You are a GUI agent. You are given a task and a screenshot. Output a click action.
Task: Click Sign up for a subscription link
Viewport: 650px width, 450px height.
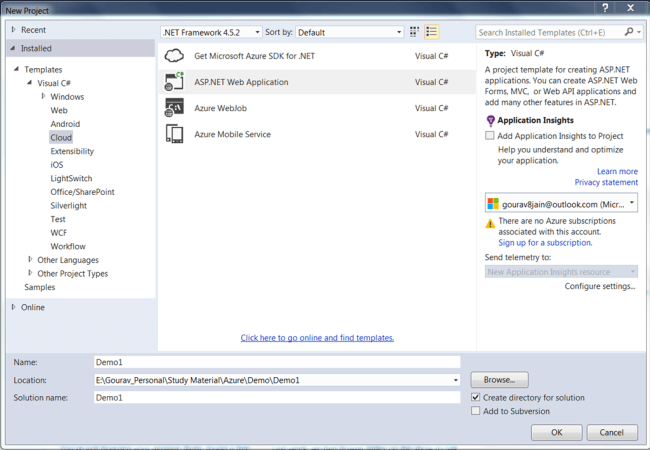click(545, 243)
